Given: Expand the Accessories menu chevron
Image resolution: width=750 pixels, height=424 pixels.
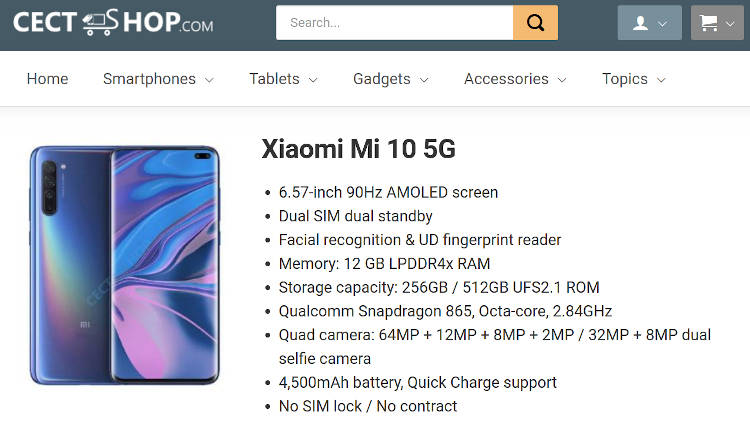Looking at the screenshot, I should 562,80.
